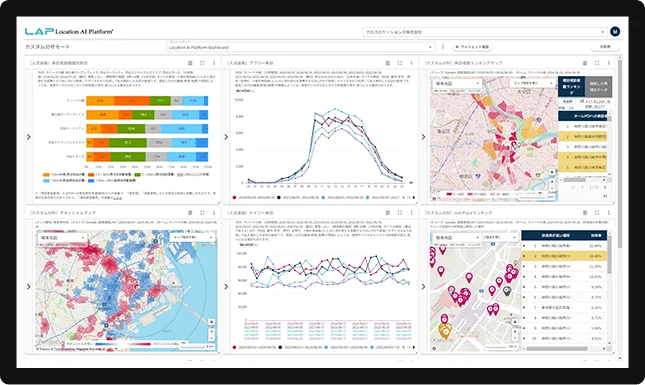Expand side panel of distance ratio widget
Image resolution: width=645 pixels, height=385 pixels.
point(28,137)
